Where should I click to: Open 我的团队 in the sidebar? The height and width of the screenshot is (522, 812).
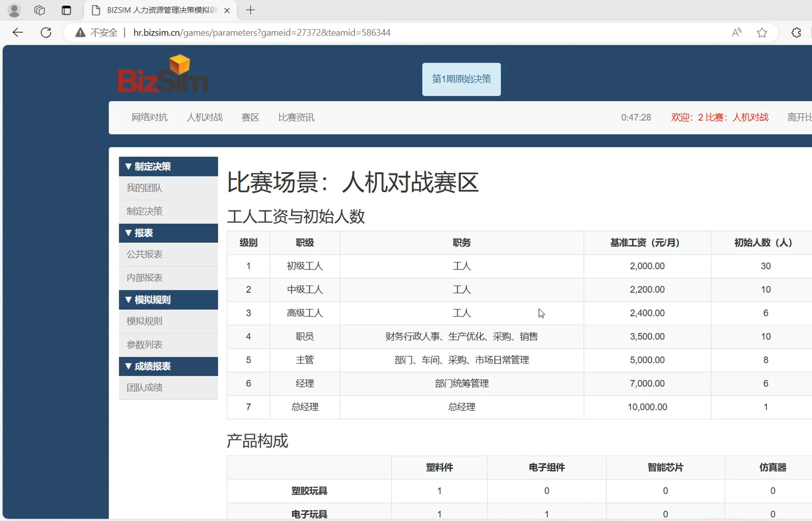[168, 188]
